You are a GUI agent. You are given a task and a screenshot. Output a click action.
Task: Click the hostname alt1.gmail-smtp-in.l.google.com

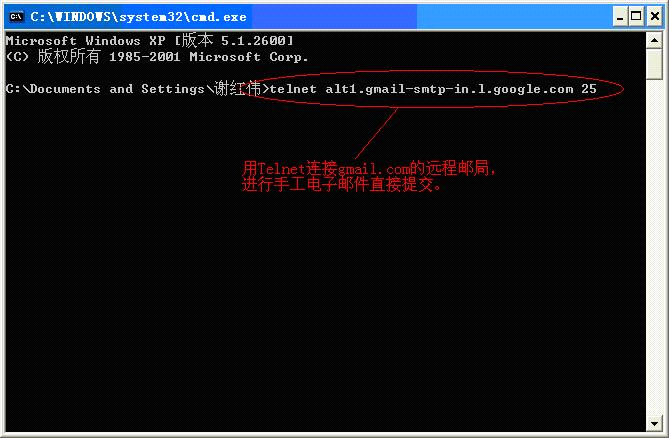tap(449, 89)
